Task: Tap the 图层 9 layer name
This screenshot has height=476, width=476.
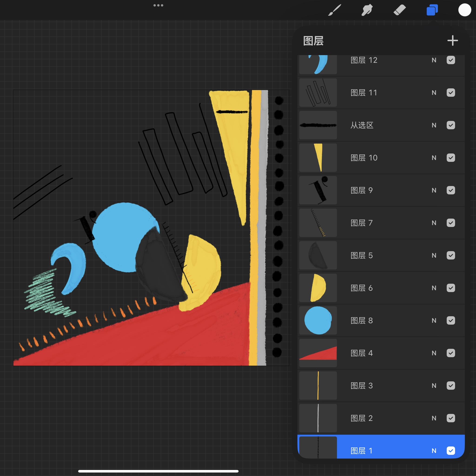Action: click(x=361, y=190)
